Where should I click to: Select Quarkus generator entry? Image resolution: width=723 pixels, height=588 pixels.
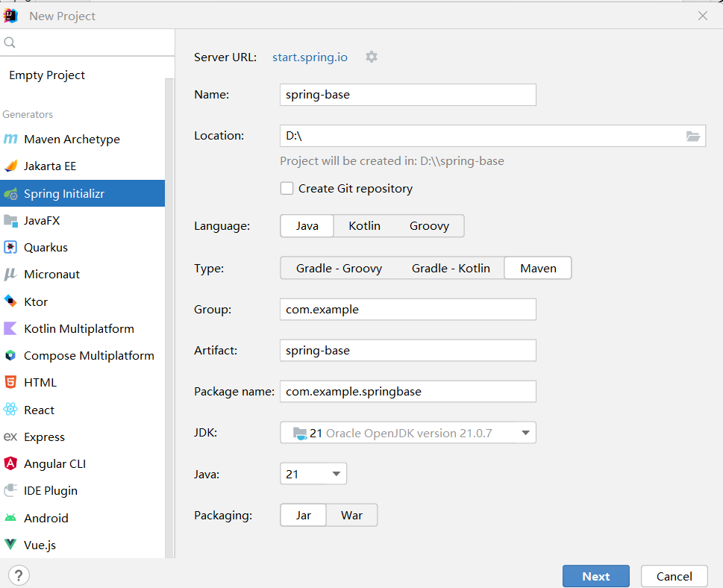(83, 247)
